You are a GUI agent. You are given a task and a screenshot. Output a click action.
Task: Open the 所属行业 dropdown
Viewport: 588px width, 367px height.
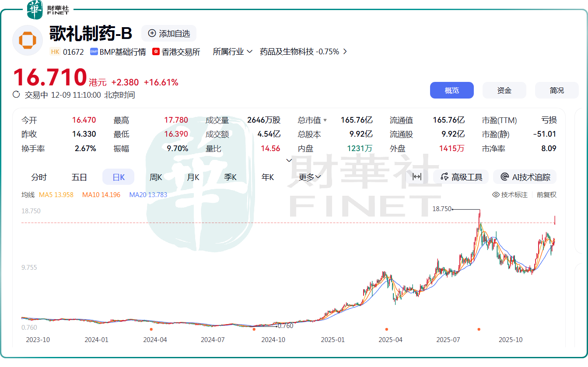pyautogui.click(x=231, y=52)
